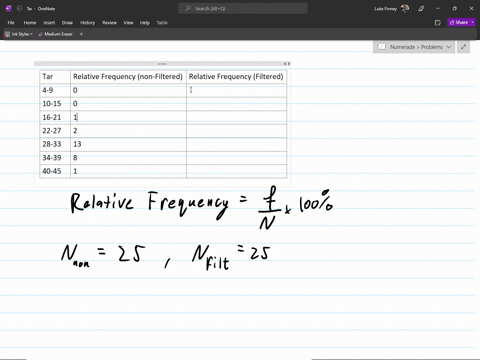Click the '4-9' table cell

(x=55, y=90)
